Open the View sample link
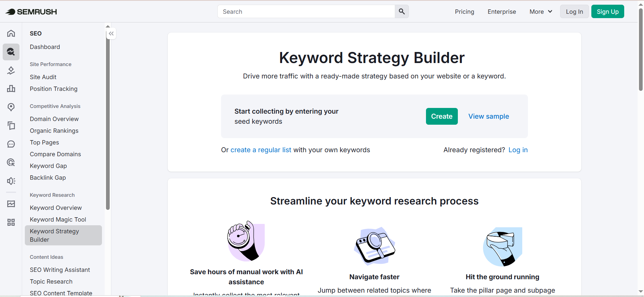Screen dimensions: 644x297 [x=489, y=116]
